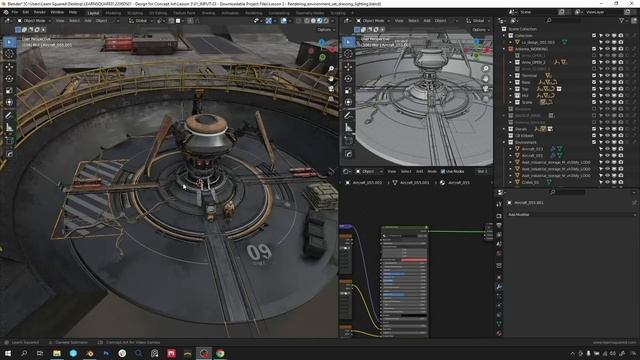
Task: Select the Measure tool in left viewport
Action: click(9, 127)
